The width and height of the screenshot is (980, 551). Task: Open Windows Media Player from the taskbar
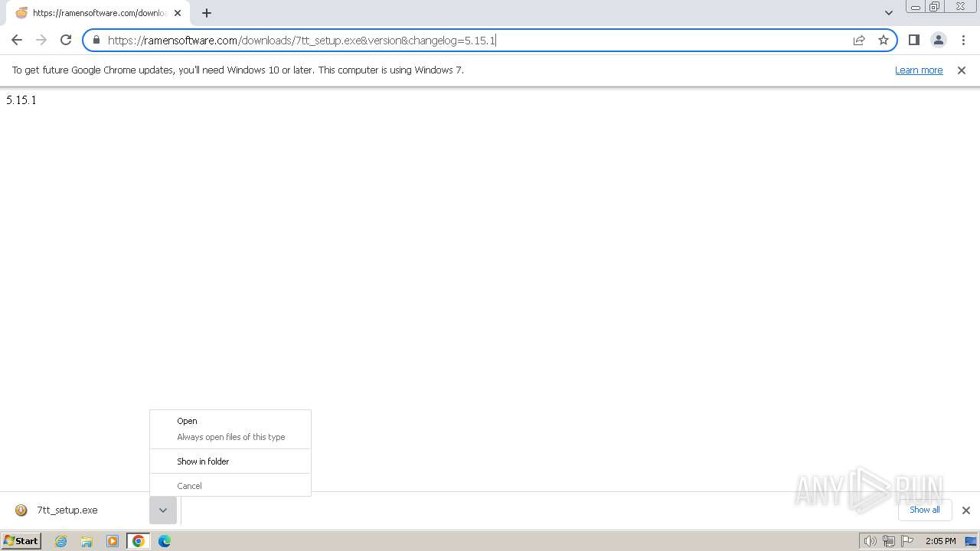(113, 541)
